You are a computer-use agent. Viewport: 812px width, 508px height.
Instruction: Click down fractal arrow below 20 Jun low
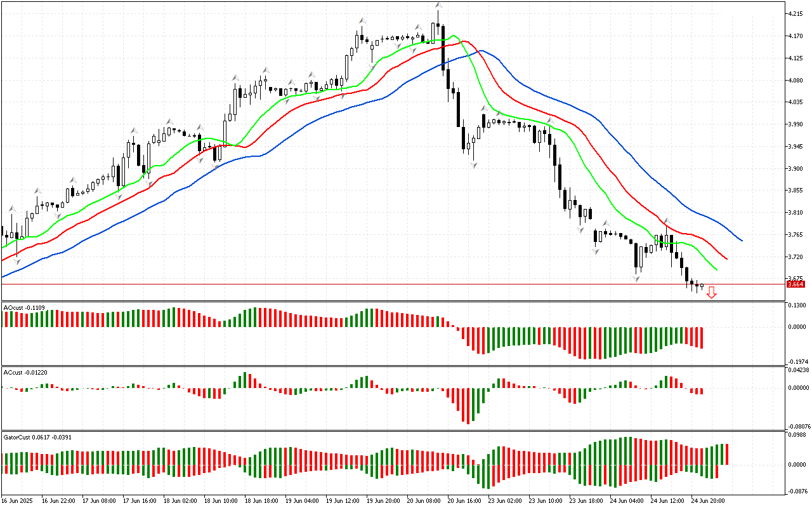click(473, 165)
